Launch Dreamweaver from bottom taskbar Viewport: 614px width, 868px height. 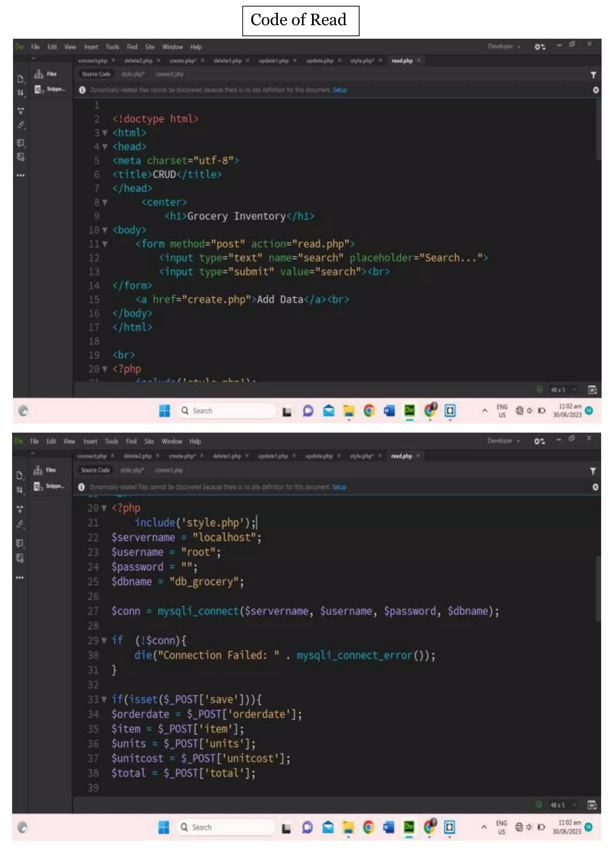click(409, 827)
